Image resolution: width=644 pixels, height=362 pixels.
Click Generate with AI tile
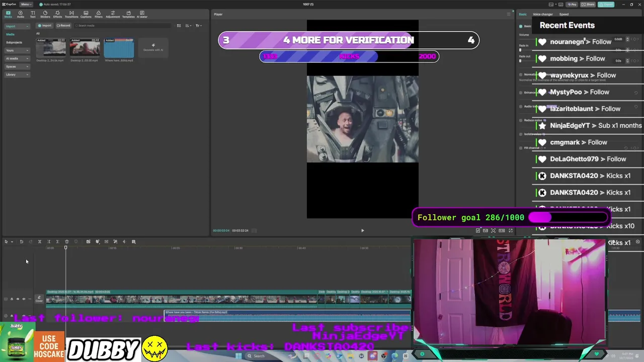point(153,48)
